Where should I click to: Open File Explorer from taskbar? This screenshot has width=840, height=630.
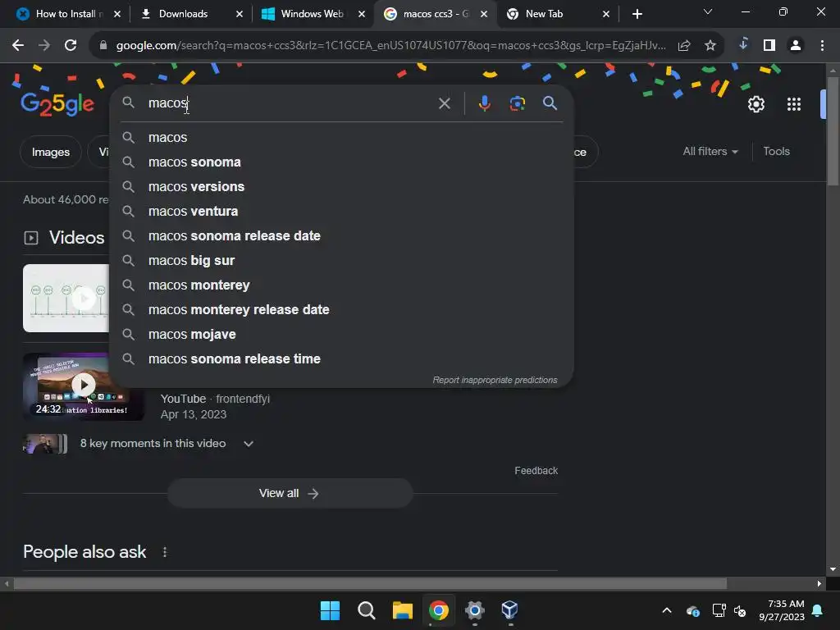point(402,610)
